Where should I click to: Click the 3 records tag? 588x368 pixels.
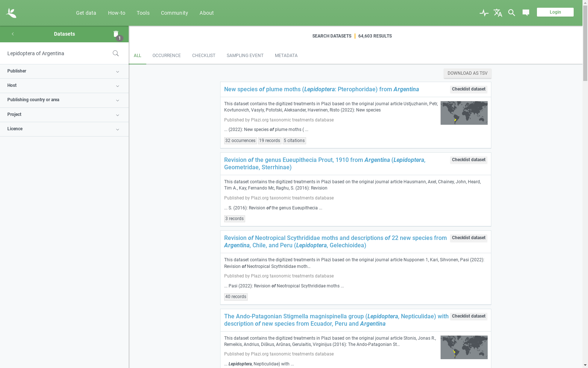[x=234, y=219]
